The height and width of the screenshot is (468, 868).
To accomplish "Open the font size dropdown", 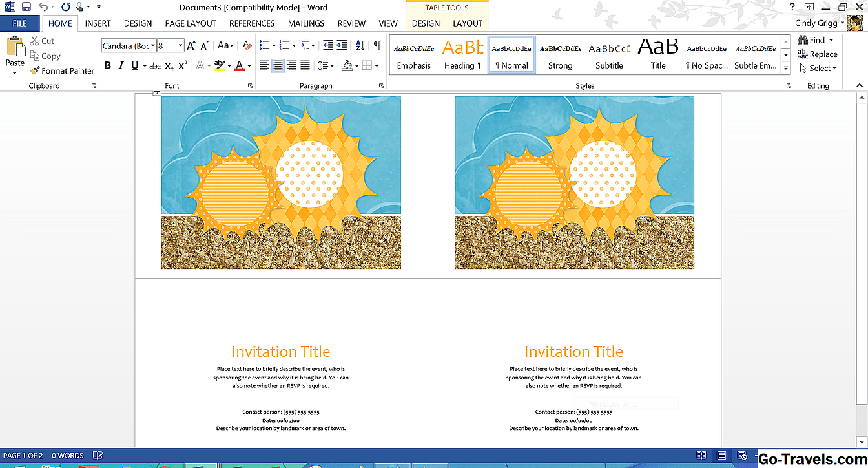I will click(x=181, y=46).
